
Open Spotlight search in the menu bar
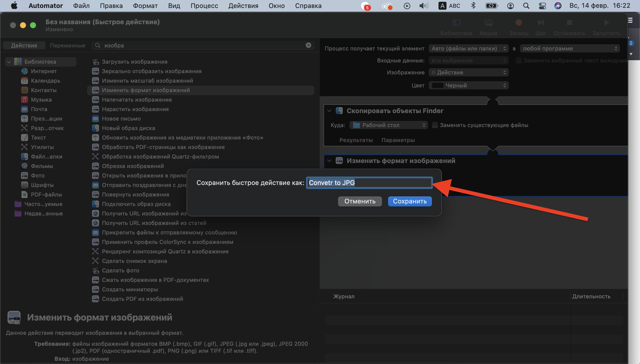[x=526, y=6]
